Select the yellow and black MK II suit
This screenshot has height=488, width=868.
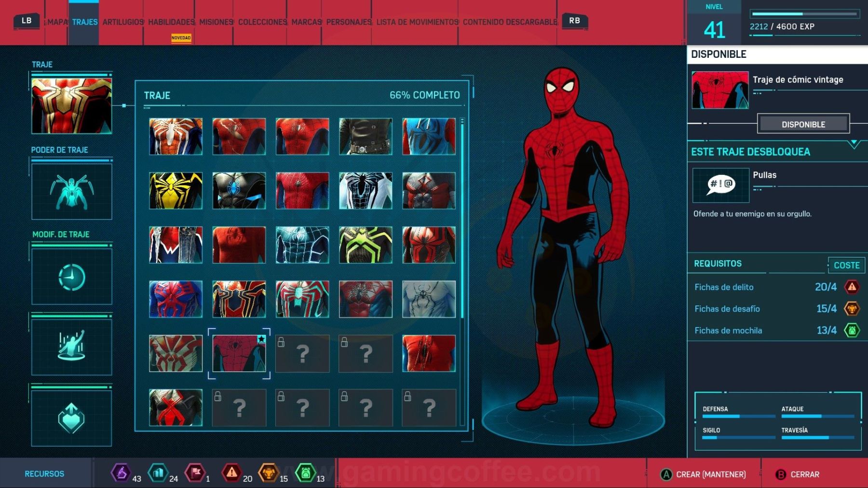tap(176, 191)
